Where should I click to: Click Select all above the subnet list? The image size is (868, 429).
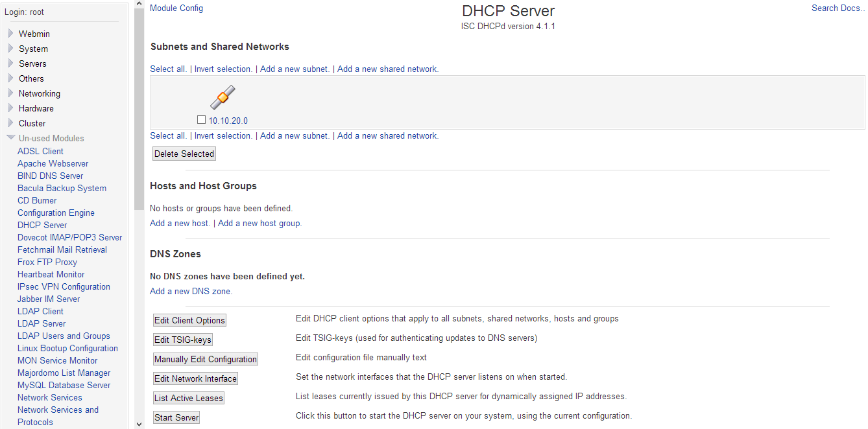(x=167, y=69)
